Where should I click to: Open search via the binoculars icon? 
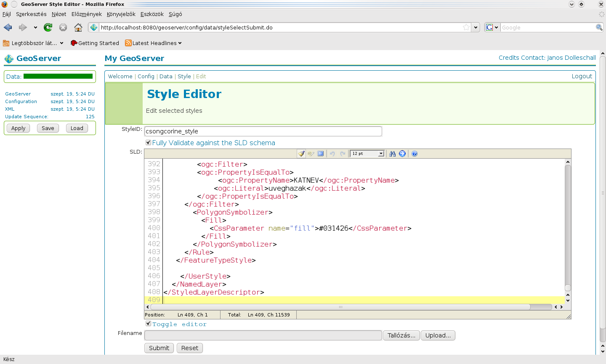point(392,154)
